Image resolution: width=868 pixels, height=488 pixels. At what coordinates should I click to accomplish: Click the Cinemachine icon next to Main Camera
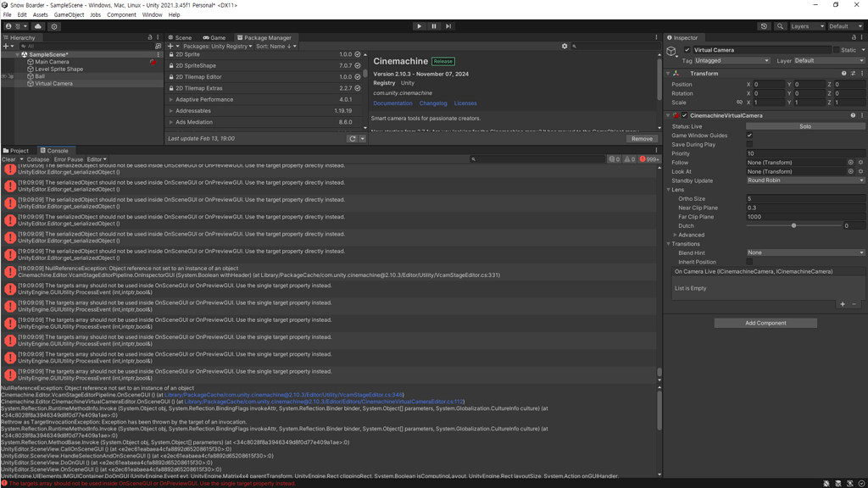[153, 62]
